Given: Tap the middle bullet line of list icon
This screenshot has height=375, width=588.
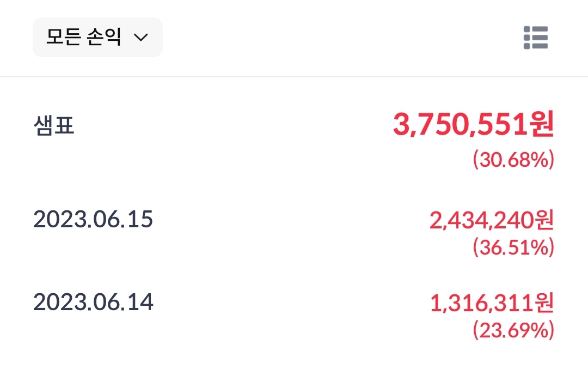Looking at the screenshot, I should coord(536,38).
